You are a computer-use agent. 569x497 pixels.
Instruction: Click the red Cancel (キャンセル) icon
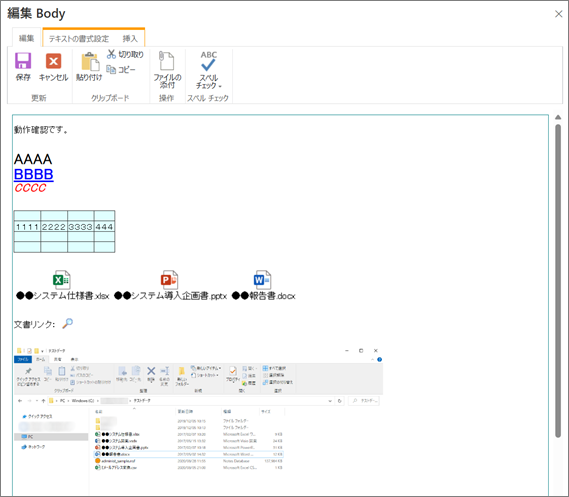coord(53,61)
